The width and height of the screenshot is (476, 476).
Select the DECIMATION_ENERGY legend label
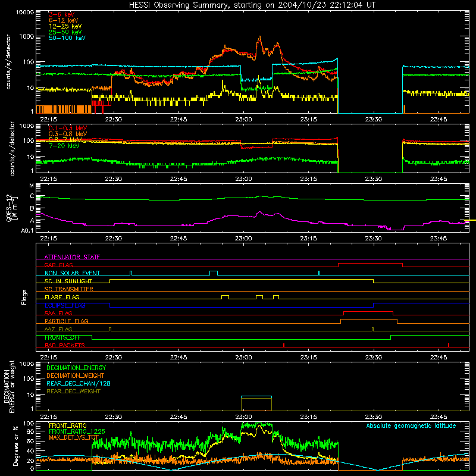click(x=76, y=368)
